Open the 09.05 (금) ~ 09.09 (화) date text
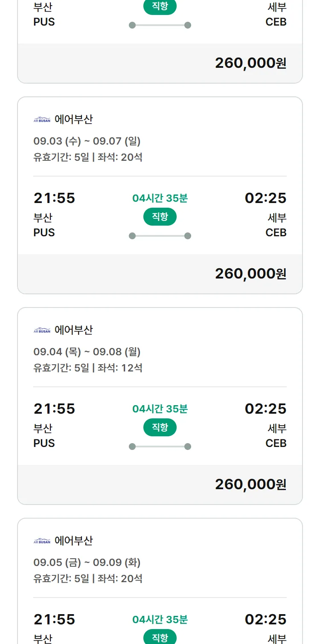Screen dimensions: 320x644 coord(87,562)
